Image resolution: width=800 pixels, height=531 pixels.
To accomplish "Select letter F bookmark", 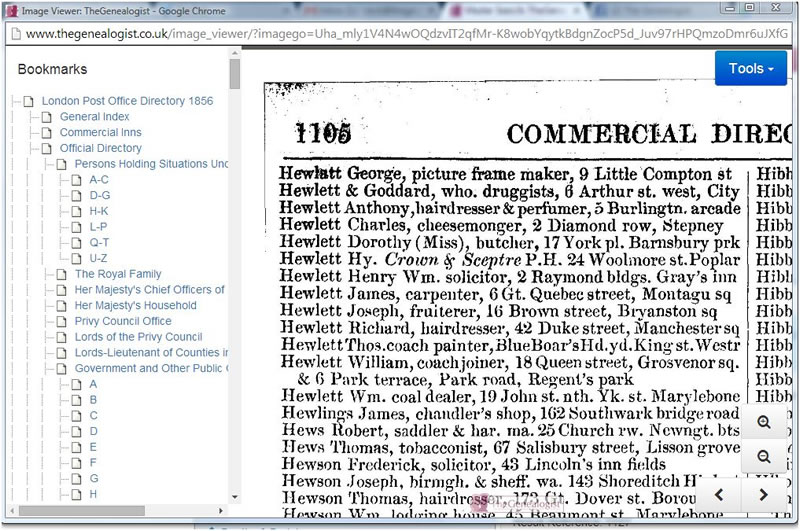I will [93, 463].
